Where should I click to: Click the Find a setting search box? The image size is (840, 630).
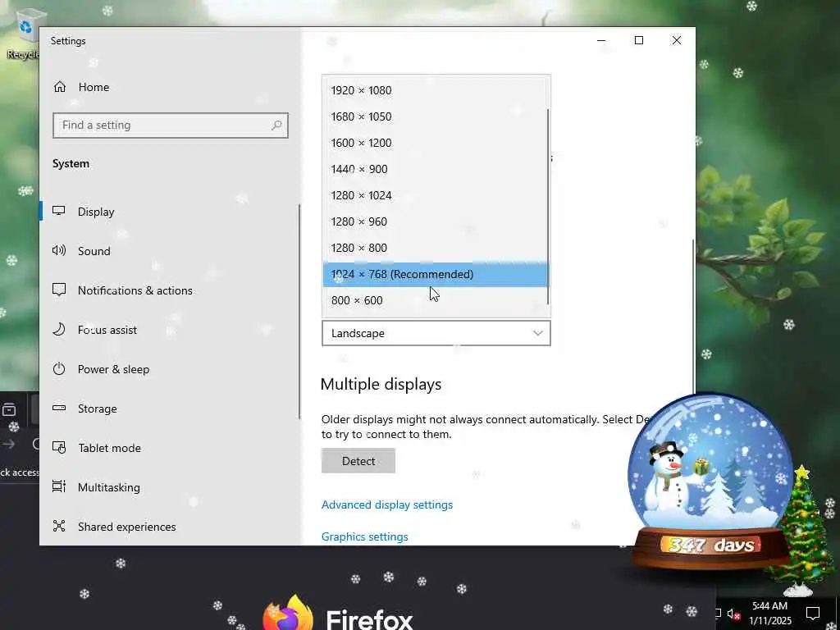click(171, 126)
